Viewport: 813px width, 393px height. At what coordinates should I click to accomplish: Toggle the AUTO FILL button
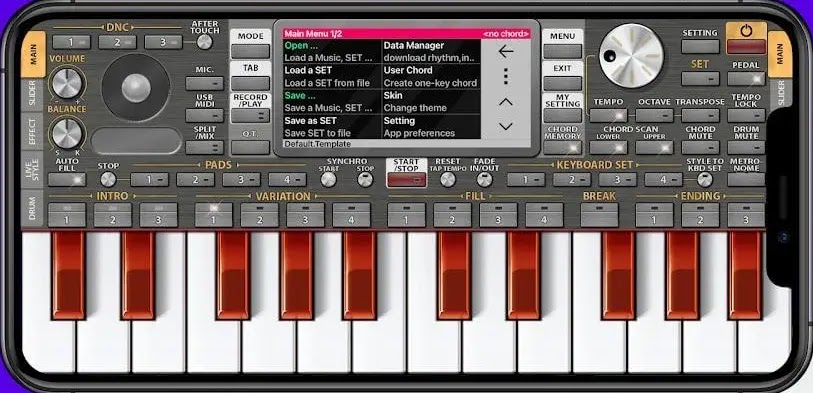pos(67,179)
